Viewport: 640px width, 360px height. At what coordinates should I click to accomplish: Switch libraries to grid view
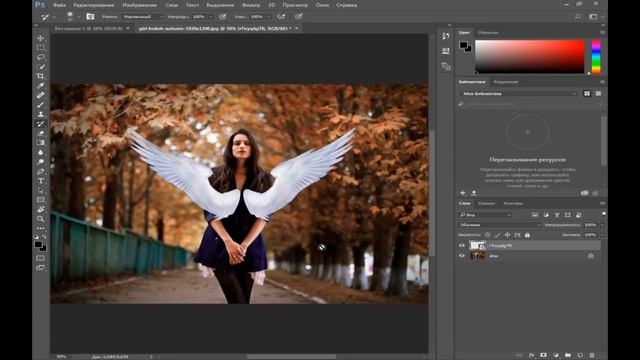coord(587,93)
